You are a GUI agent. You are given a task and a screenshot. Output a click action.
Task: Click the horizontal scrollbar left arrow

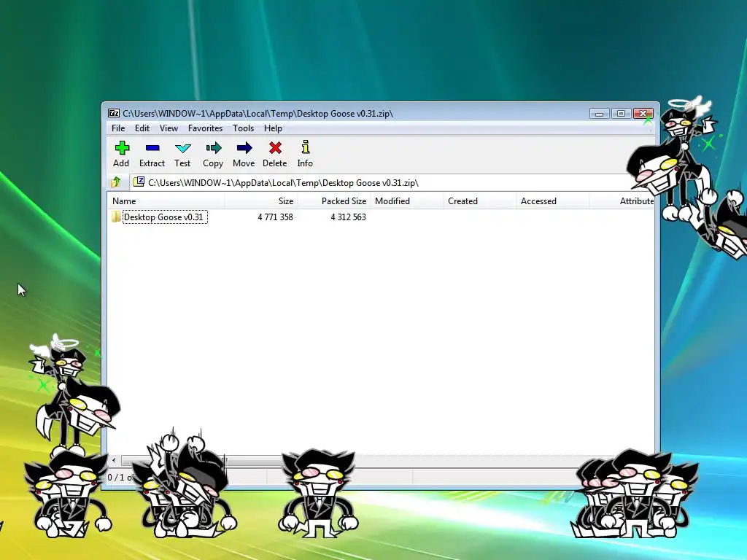click(x=114, y=460)
